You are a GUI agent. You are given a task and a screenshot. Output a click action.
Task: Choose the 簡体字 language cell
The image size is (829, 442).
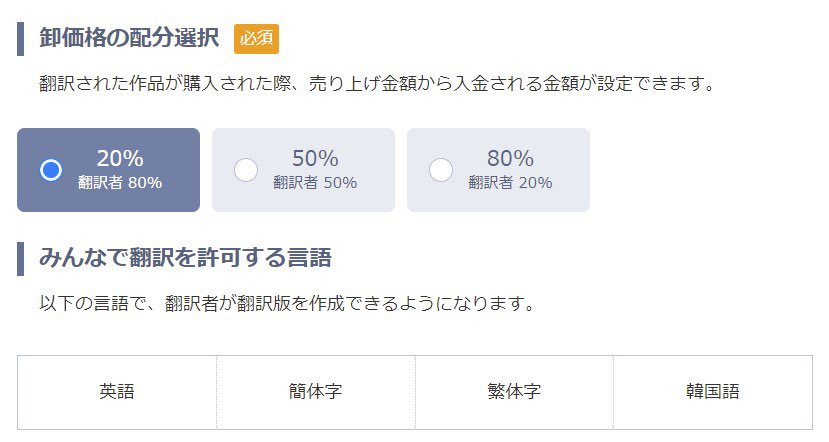[316, 392]
